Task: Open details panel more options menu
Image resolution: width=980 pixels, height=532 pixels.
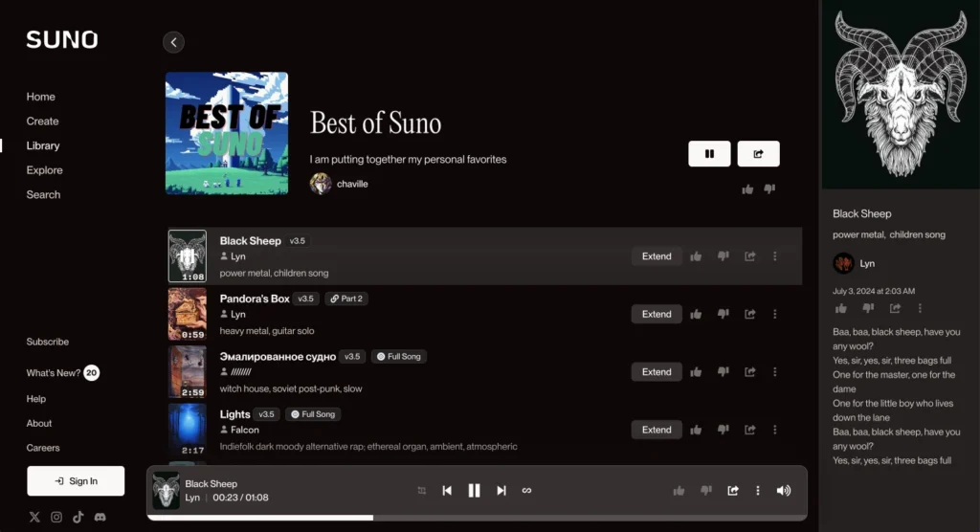Action: pyautogui.click(x=920, y=308)
